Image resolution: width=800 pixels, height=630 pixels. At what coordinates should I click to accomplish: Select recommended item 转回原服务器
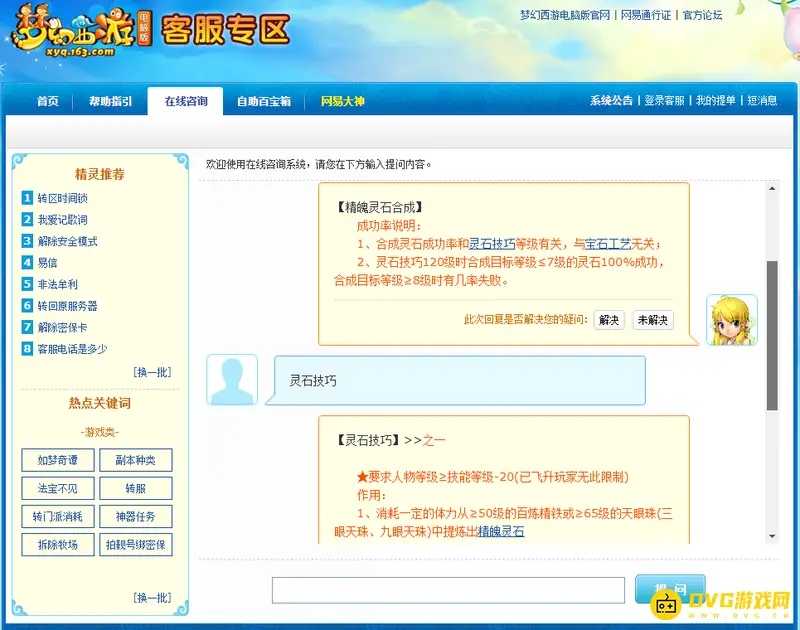click(x=67, y=306)
